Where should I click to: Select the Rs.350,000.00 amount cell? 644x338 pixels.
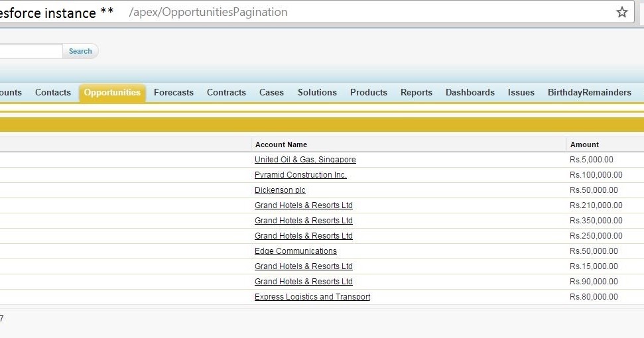(x=596, y=220)
